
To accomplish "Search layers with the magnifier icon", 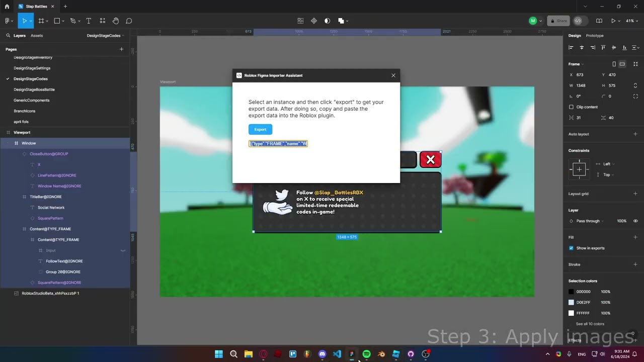I will coord(8,36).
